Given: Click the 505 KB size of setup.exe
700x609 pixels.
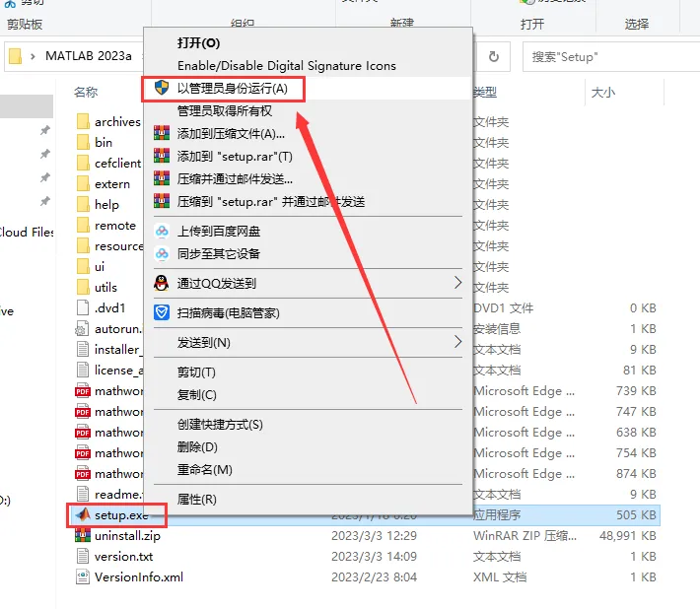Looking at the screenshot, I should [x=636, y=514].
